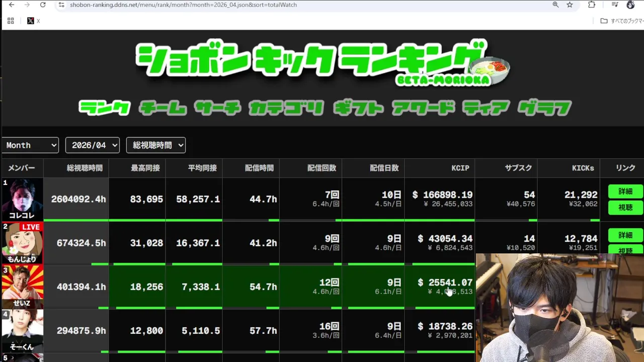This screenshot has width=644, height=362.
Task: Click the $ 43054.34 KCIP value
Action: click(x=445, y=238)
